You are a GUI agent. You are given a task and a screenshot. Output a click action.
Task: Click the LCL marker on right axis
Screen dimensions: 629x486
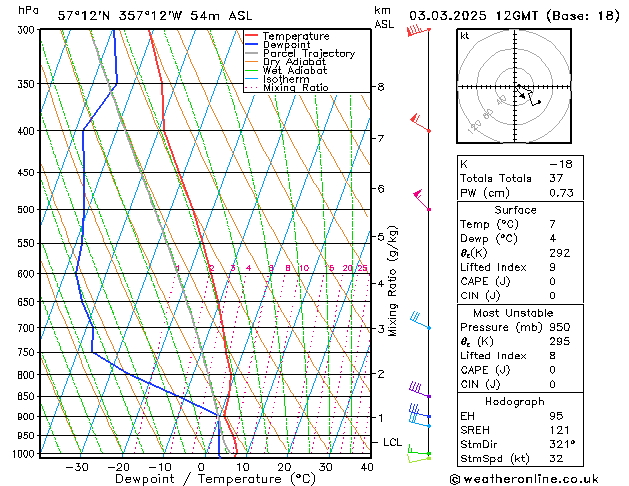click(393, 442)
